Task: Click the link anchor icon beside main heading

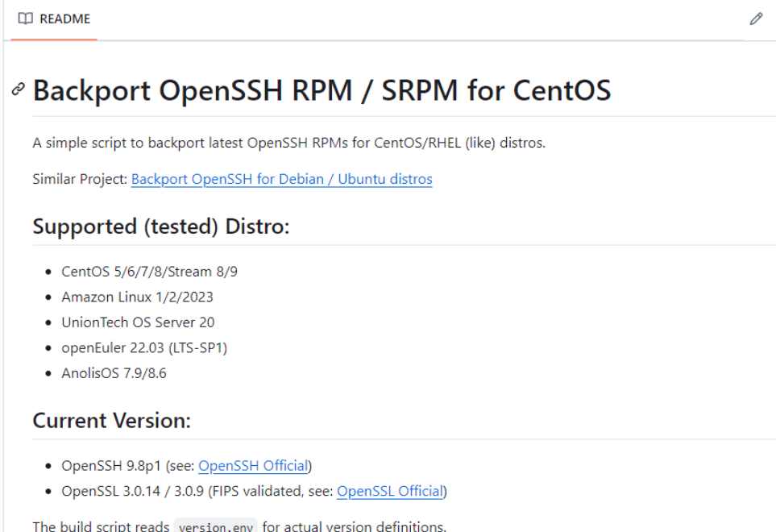Action: pyautogui.click(x=19, y=89)
